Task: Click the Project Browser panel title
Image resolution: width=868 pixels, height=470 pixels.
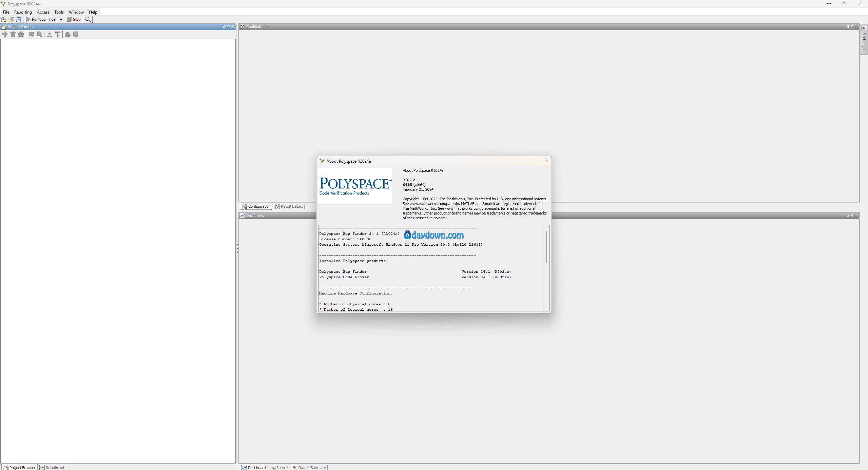Action: pos(21,27)
